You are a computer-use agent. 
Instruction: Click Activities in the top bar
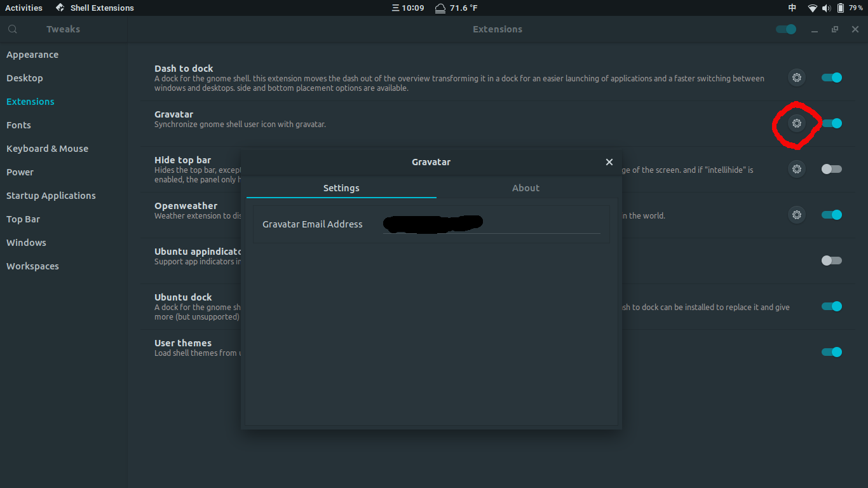[x=24, y=8]
